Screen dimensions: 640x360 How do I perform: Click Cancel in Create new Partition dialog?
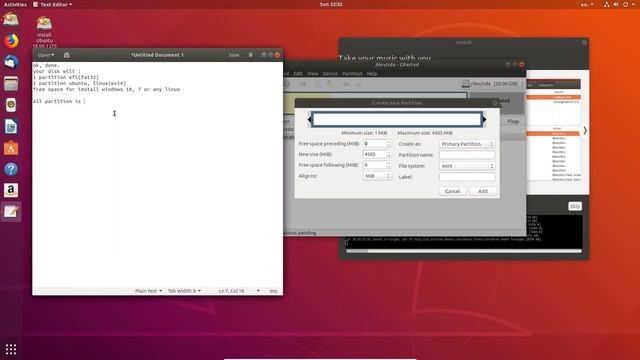coord(453,191)
